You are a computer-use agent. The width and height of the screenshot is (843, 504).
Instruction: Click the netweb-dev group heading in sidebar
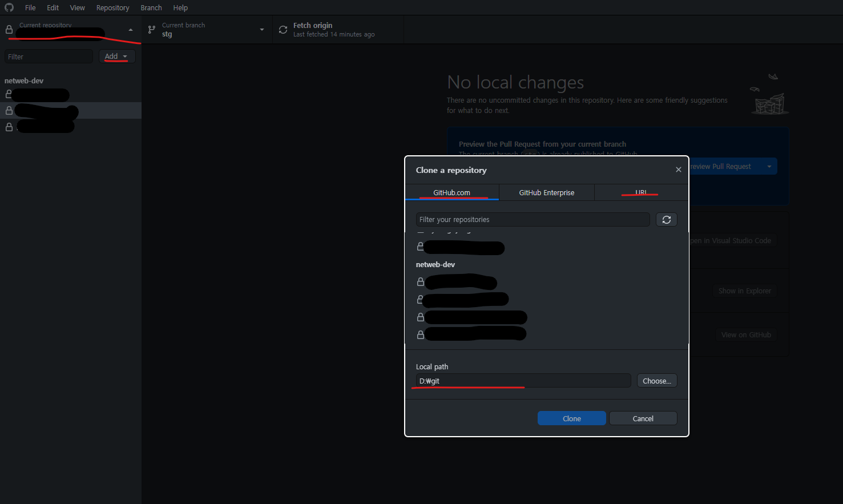coord(24,80)
